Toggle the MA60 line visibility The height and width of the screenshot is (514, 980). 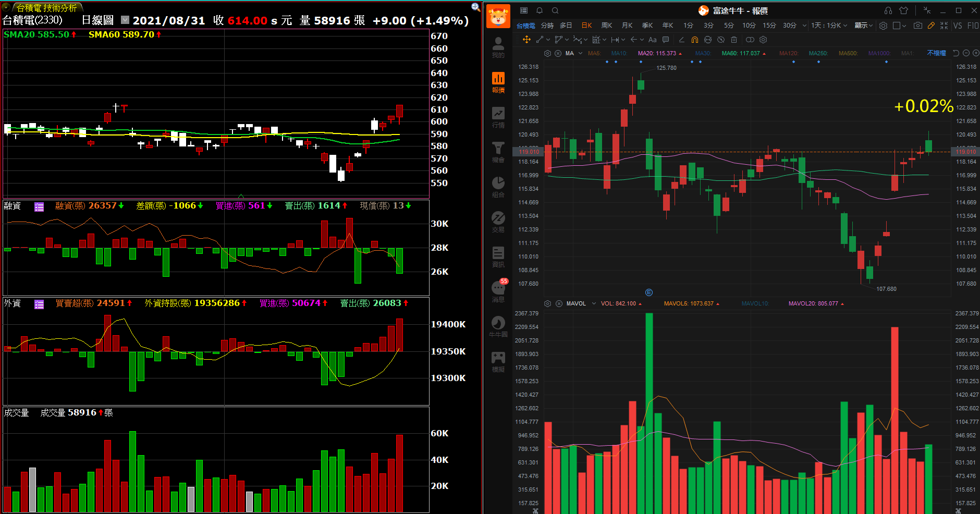(x=743, y=53)
